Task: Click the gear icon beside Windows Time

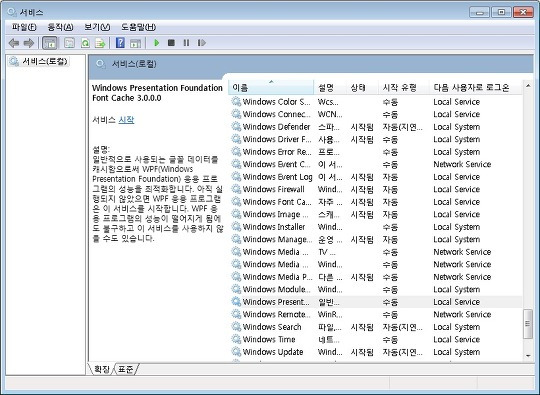Action: click(x=236, y=339)
